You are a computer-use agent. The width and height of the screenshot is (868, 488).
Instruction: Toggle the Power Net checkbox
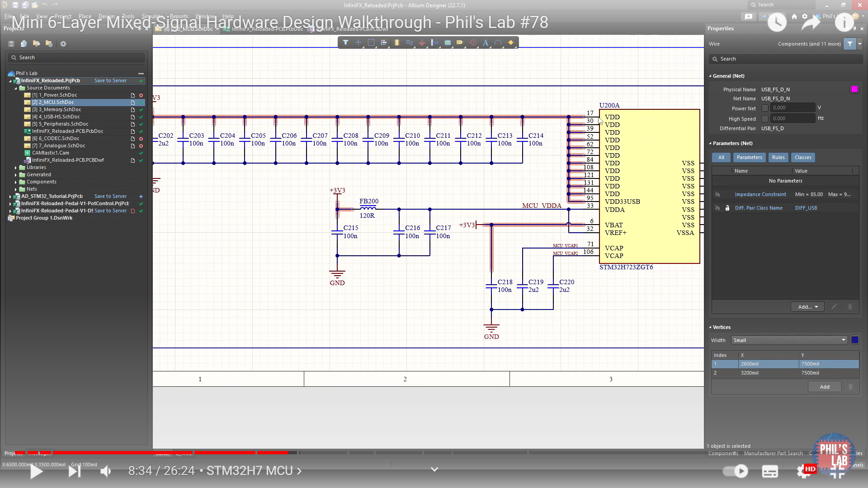(765, 108)
